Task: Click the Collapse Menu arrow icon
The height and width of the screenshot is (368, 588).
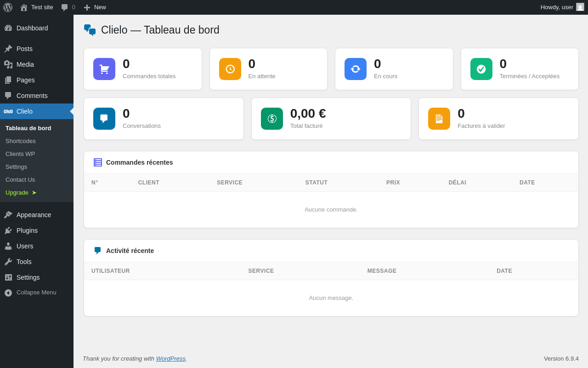Action: [x=8, y=293]
